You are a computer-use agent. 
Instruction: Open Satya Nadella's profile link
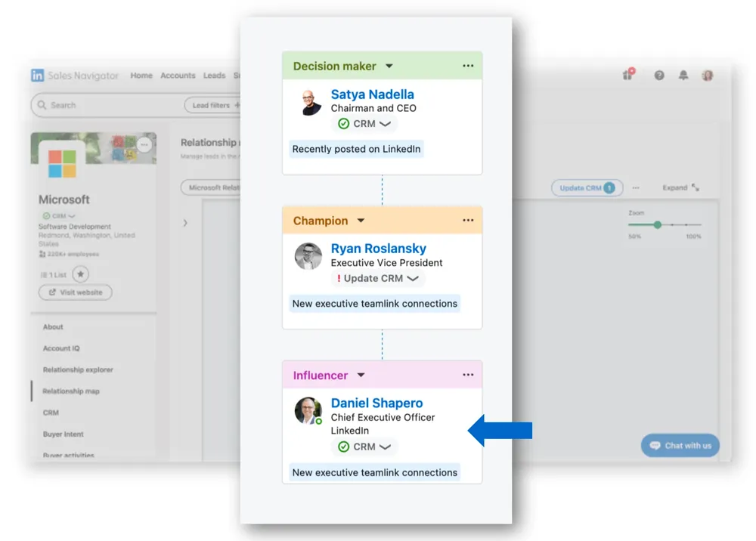coord(372,94)
